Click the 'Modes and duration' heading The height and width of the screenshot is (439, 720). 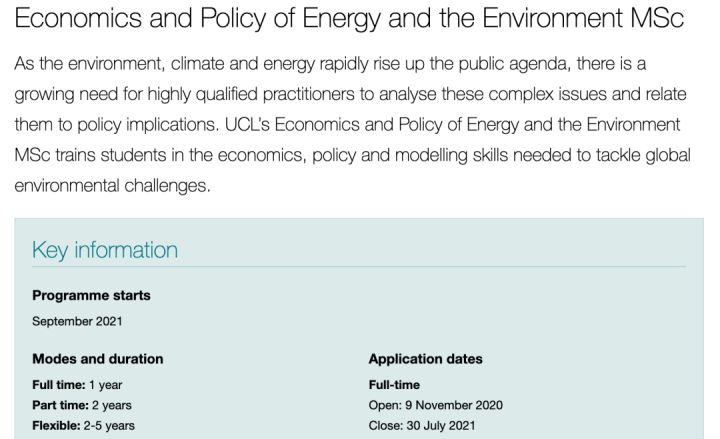98,359
